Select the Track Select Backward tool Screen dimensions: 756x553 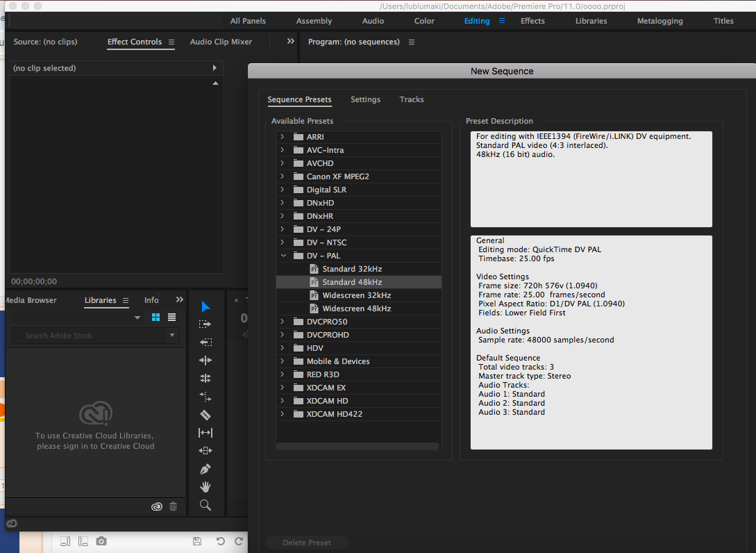pyautogui.click(x=205, y=342)
